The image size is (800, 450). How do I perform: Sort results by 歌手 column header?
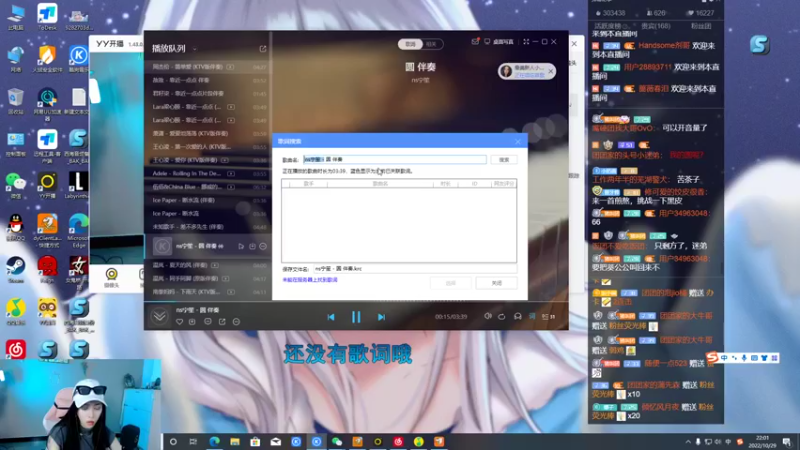pos(308,184)
